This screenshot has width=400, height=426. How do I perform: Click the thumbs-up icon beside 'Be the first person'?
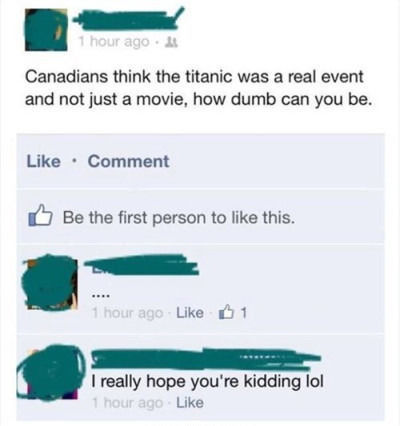40,216
